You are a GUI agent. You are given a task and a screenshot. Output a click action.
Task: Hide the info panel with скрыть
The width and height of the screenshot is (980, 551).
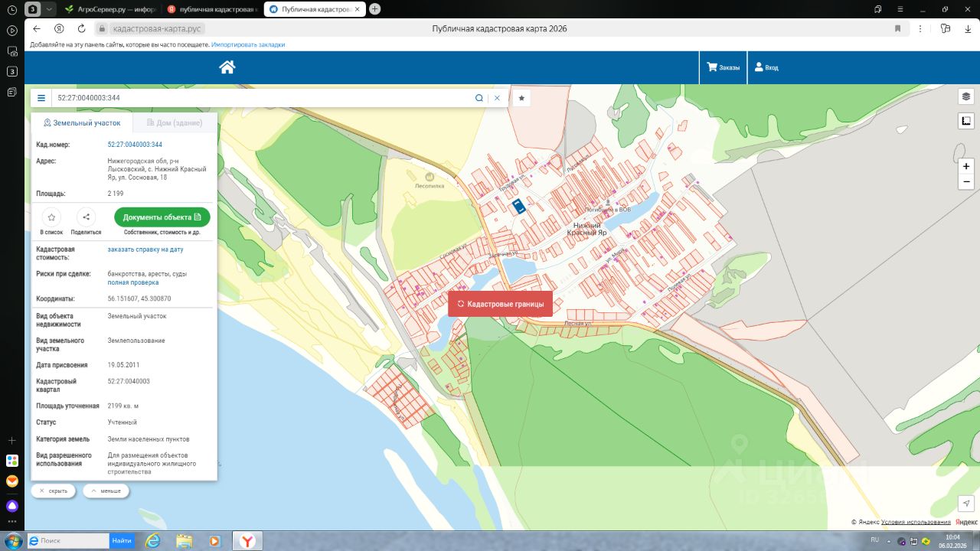coord(54,491)
